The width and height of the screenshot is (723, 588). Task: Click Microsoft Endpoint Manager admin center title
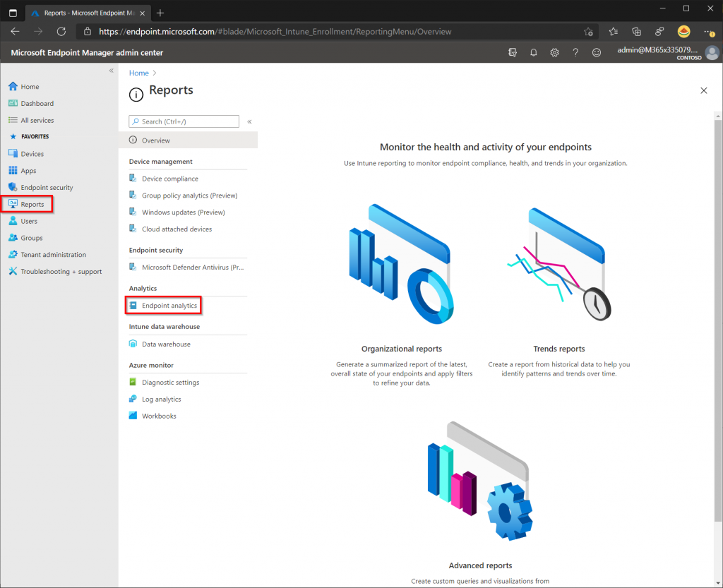pos(87,52)
